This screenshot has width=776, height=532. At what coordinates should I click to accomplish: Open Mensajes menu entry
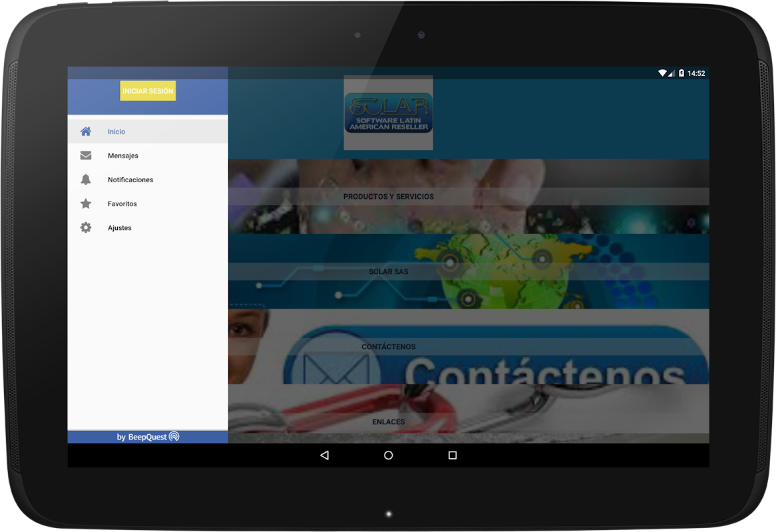[x=148, y=156]
